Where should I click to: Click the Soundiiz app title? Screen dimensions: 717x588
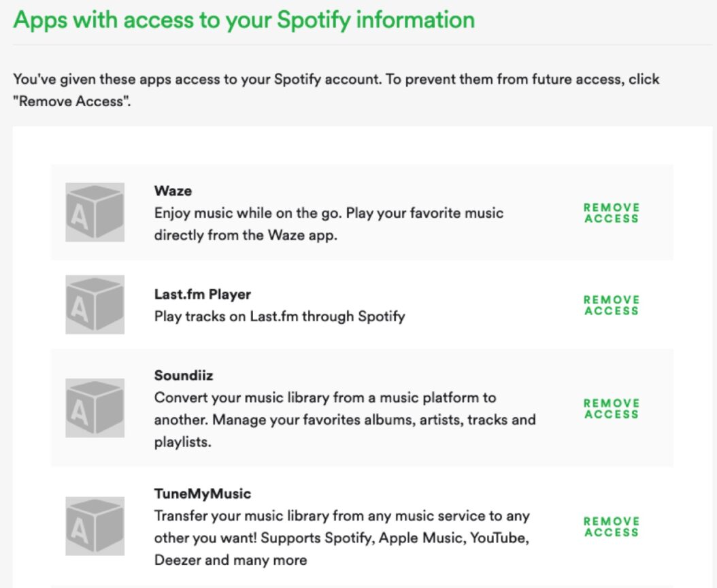click(184, 375)
